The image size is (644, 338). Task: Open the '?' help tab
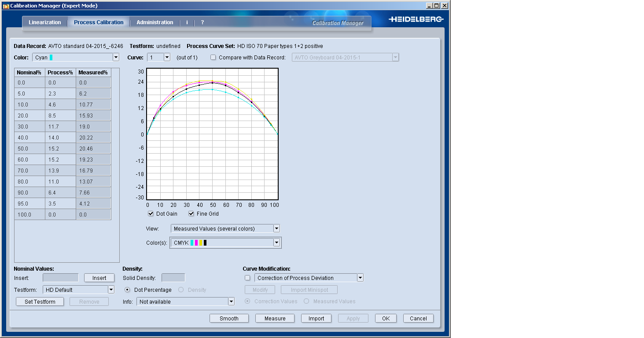click(x=202, y=22)
